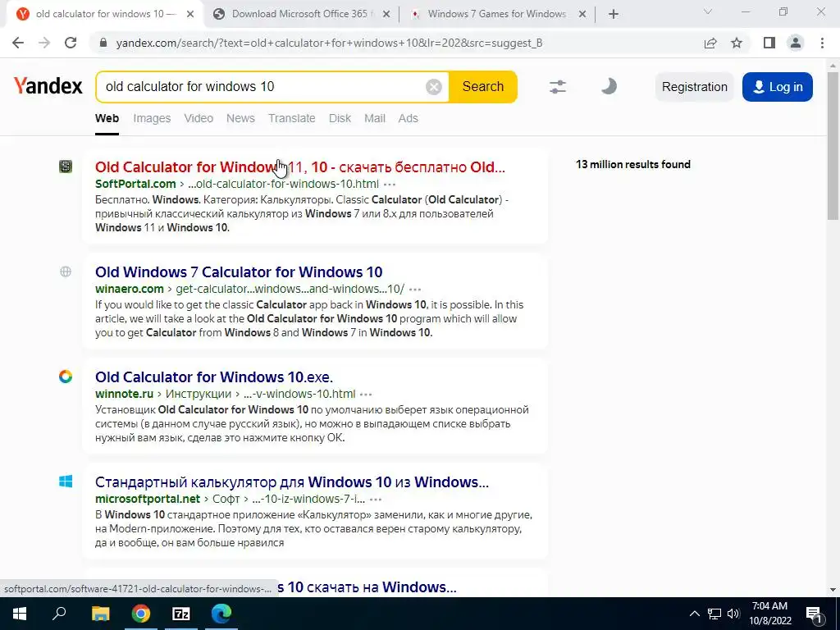Open Old Windows 7 Calculator result
Screen dimensions: 840x630
coord(239,272)
